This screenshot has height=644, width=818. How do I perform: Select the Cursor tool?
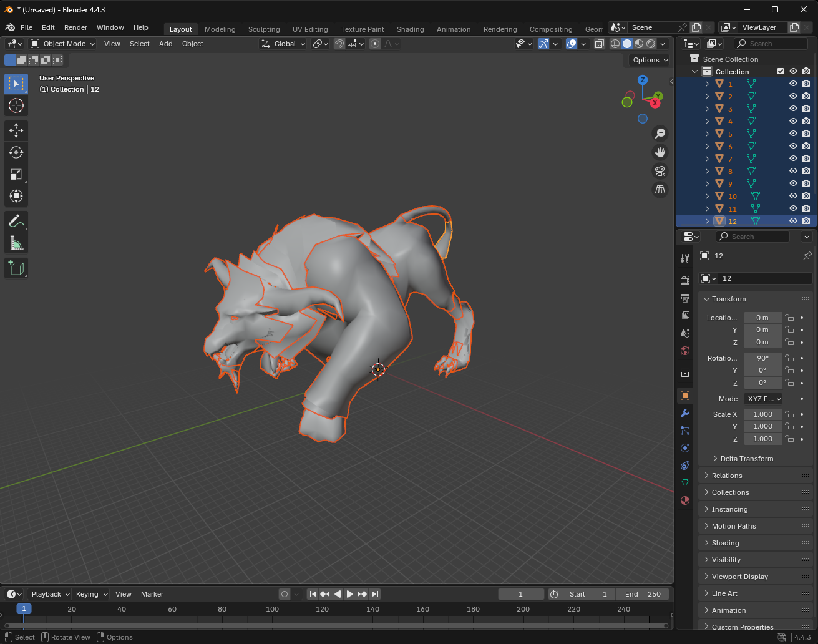click(x=16, y=105)
